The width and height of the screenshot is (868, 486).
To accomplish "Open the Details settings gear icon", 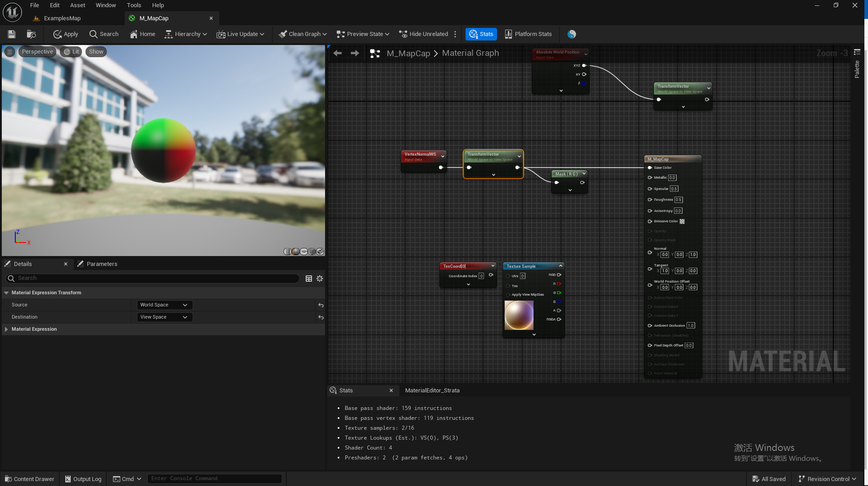I will point(320,279).
